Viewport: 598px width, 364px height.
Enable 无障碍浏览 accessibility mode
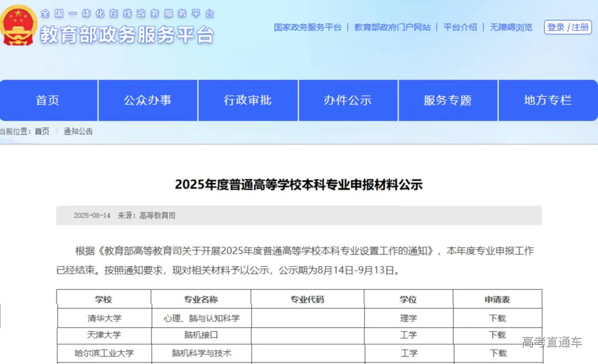click(511, 27)
